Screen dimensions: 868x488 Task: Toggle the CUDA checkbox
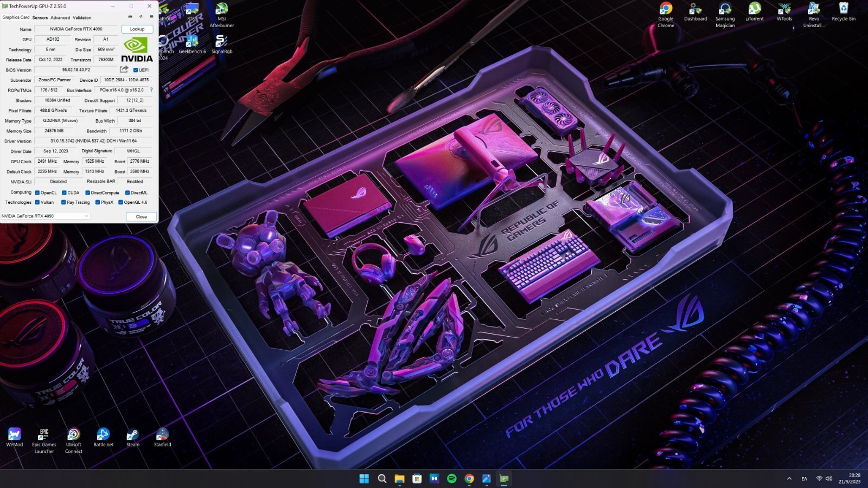tap(64, 192)
